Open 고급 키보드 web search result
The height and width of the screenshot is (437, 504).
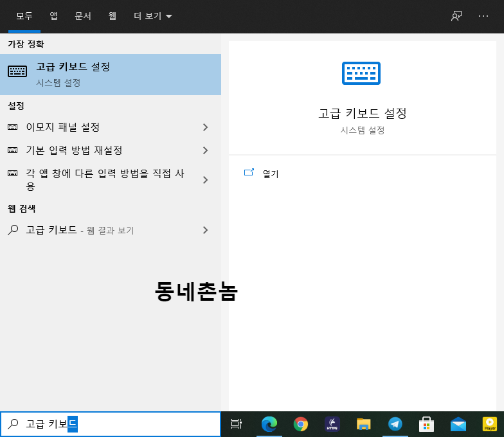click(111, 230)
